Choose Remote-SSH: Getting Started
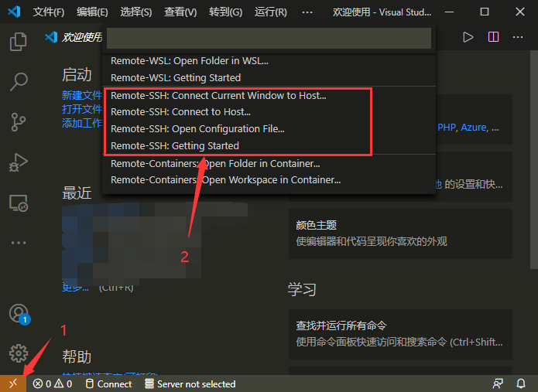538x392 pixels. point(269,146)
